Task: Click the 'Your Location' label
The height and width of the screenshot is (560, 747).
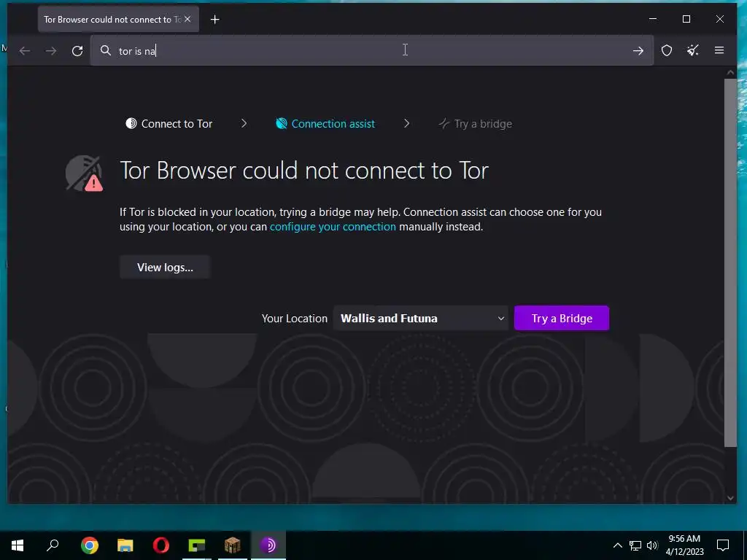Action: [295, 319]
